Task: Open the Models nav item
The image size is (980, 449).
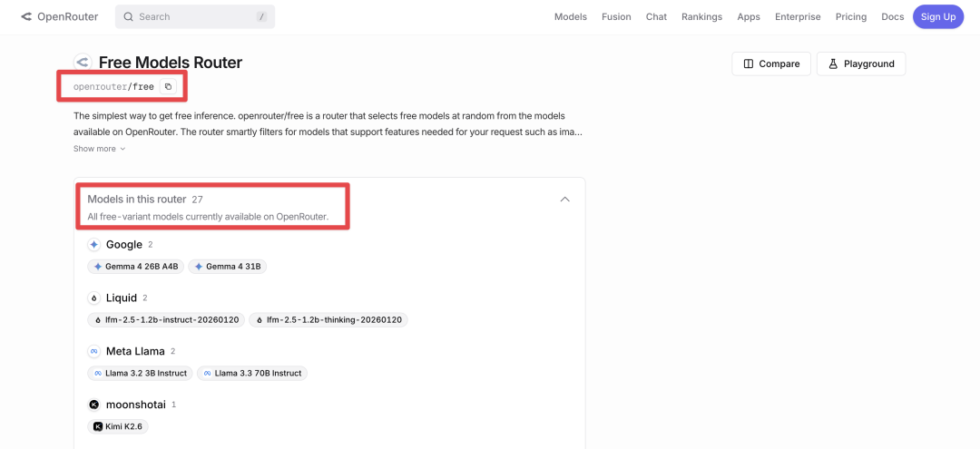Action: tap(571, 17)
